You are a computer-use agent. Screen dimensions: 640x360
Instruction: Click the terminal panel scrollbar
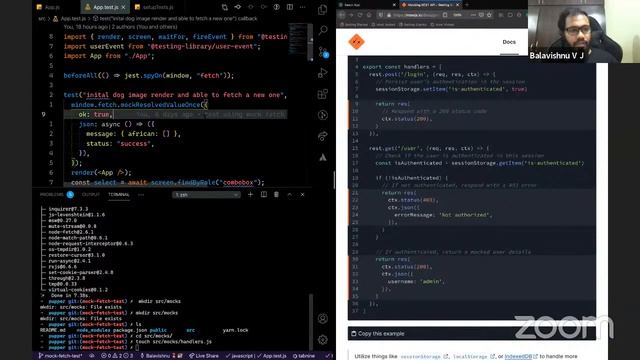pyautogui.click(x=311, y=322)
